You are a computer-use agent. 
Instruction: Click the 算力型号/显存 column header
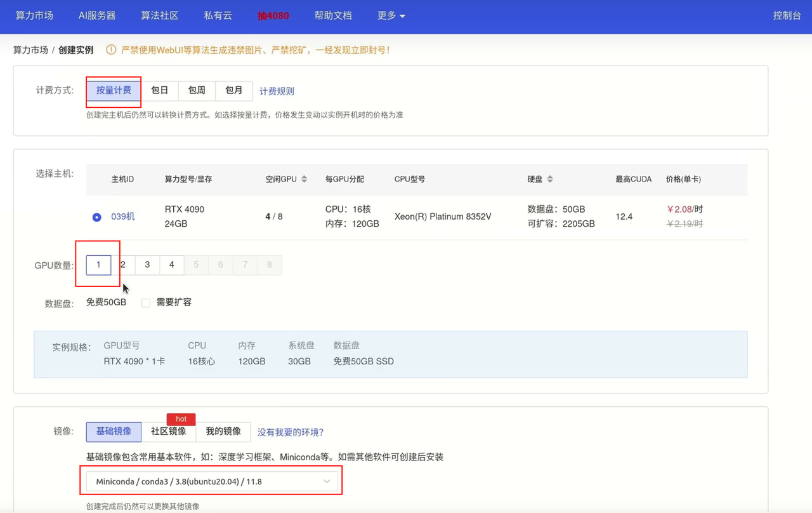coord(188,180)
